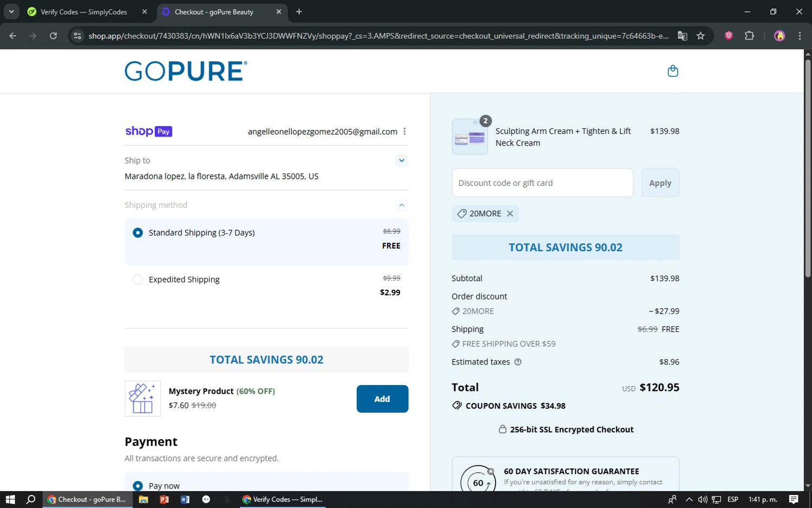Click the vertical page scrollbar

(x=808, y=168)
